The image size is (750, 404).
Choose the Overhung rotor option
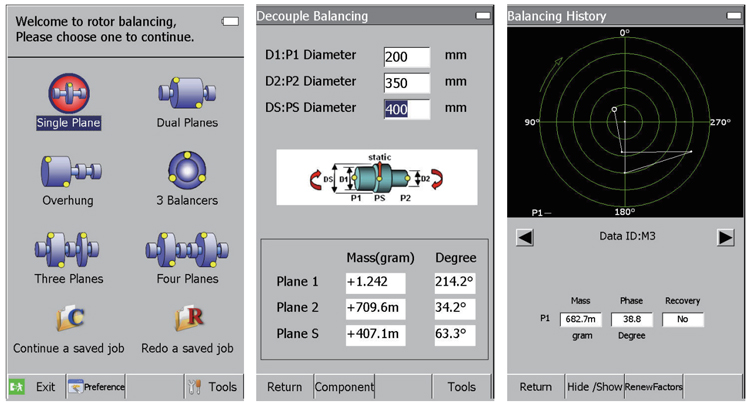coord(68,171)
